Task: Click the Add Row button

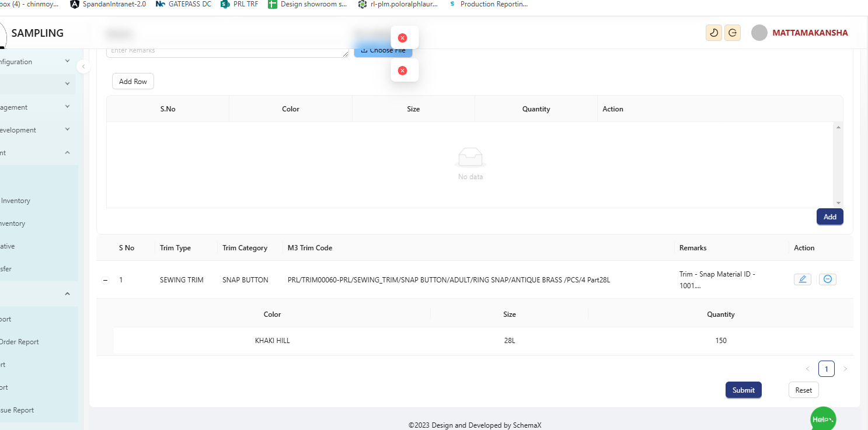Action: [133, 82]
